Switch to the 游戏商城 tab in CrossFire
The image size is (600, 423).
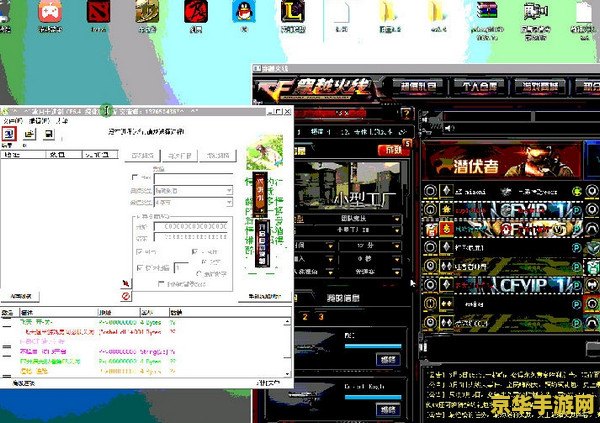pos(540,86)
